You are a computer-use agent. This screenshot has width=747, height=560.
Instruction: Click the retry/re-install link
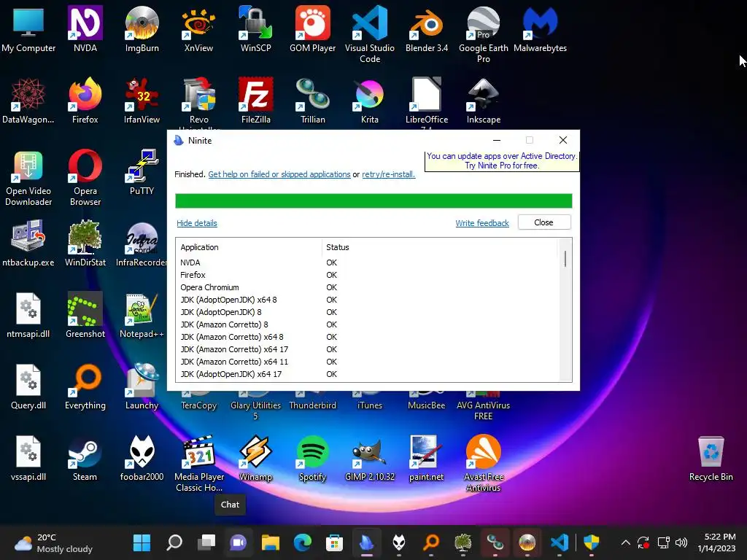click(388, 174)
